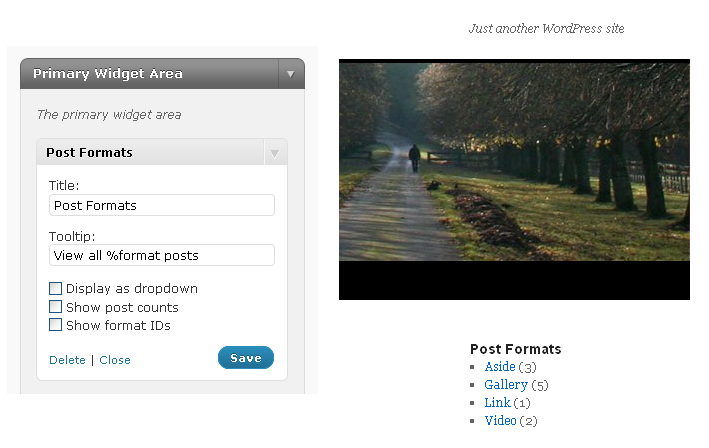Click the Gallery post count (5)
This screenshot has height=448, width=709.
point(539,385)
